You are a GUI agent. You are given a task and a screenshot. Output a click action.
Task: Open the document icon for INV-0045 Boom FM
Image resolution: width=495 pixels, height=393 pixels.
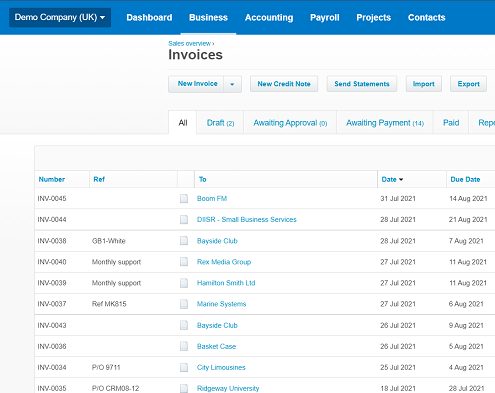[184, 199]
